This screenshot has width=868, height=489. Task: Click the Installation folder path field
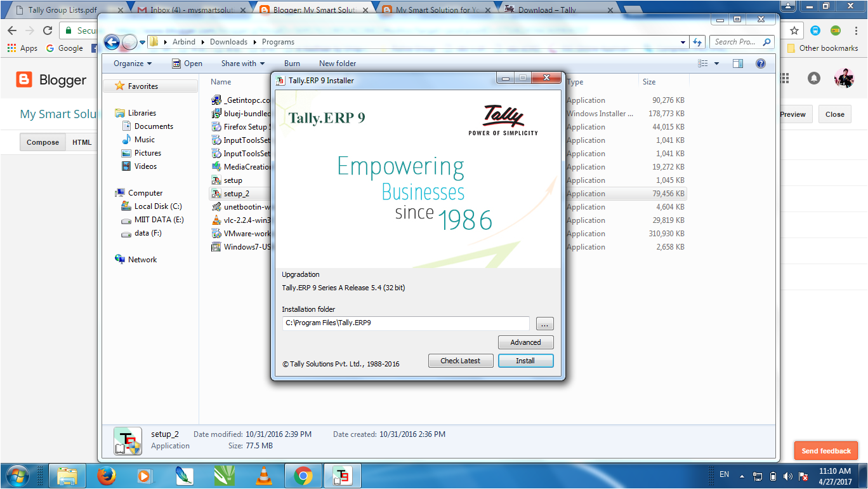(406, 323)
